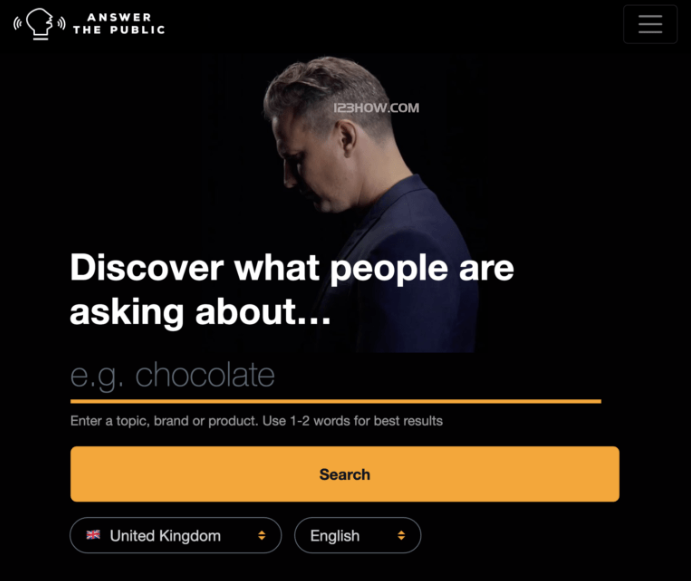
Task: Click the orange underline below the search field
Action: tap(336, 401)
